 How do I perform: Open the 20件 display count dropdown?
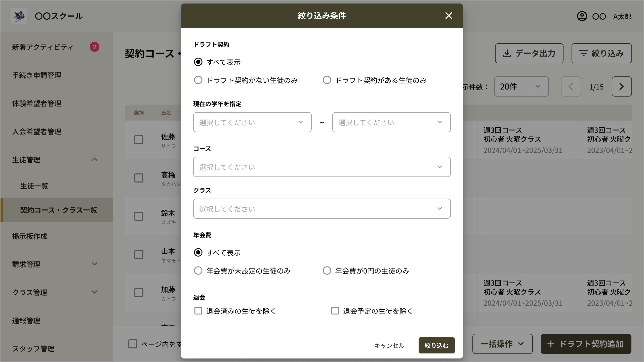click(521, 86)
